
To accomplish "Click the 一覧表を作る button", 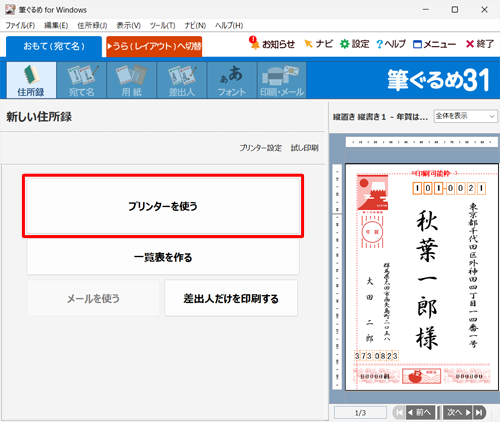I will 163,257.
